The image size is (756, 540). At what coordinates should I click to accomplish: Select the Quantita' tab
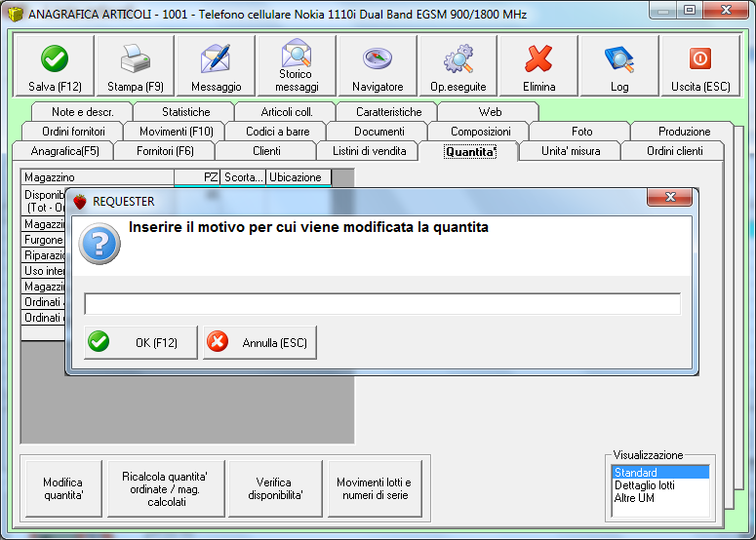[469, 151]
